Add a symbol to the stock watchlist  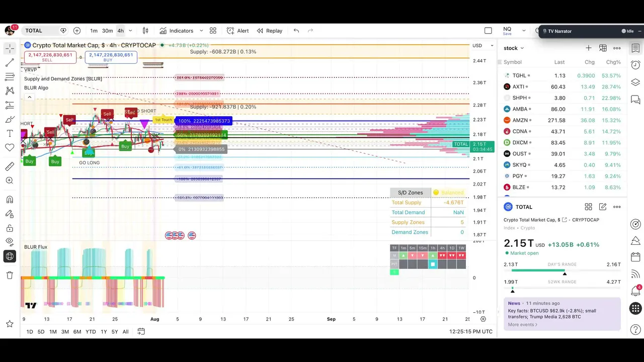588,48
